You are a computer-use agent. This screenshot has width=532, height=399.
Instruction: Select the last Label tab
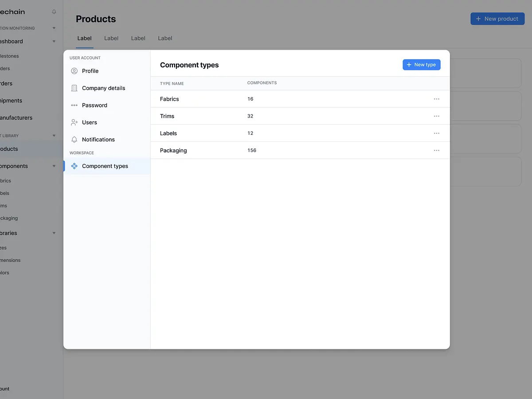coord(164,38)
